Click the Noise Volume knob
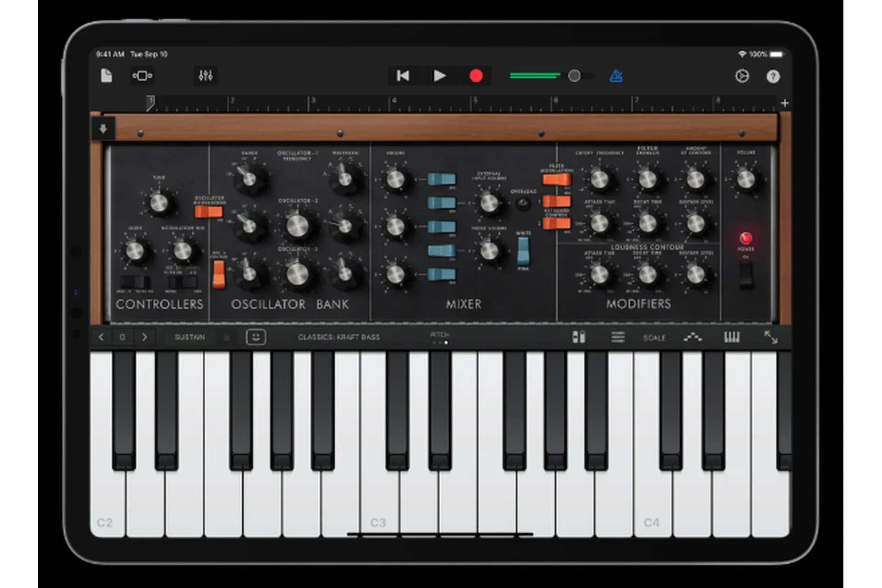The image size is (882, 588). tap(489, 250)
